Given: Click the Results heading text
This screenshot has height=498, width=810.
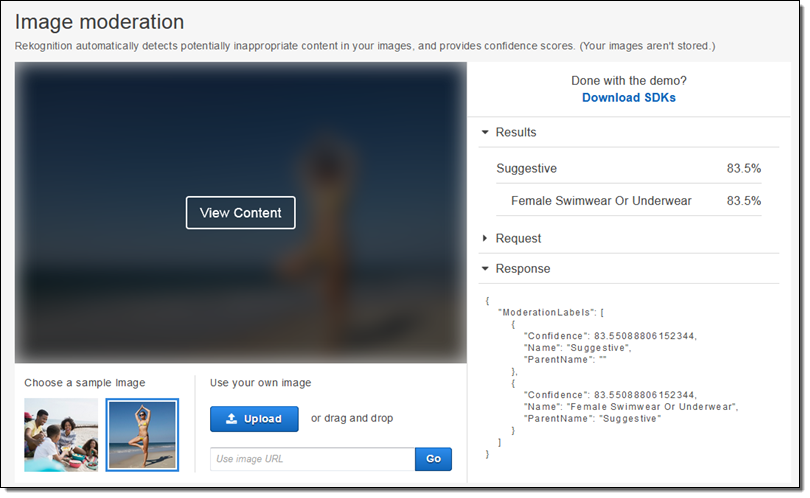Looking at the screenshot, I should click(516, 132).
